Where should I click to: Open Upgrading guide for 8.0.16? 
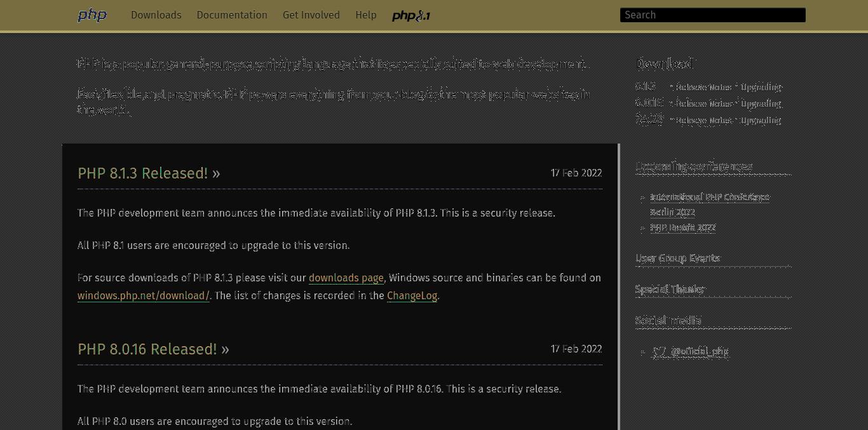pos(761,104)
